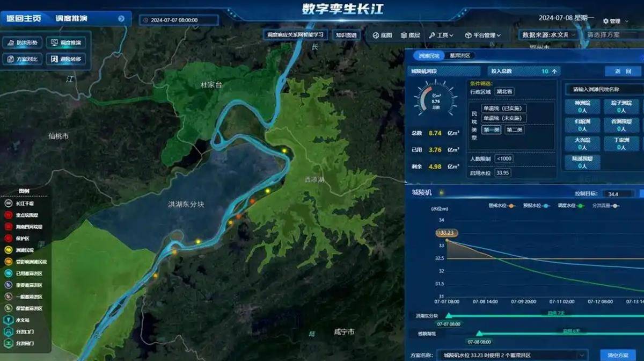Click the 洪湖东分块 timeline start marker
The height and width of the screenshot is (361, 644).
tap(449, 316)
